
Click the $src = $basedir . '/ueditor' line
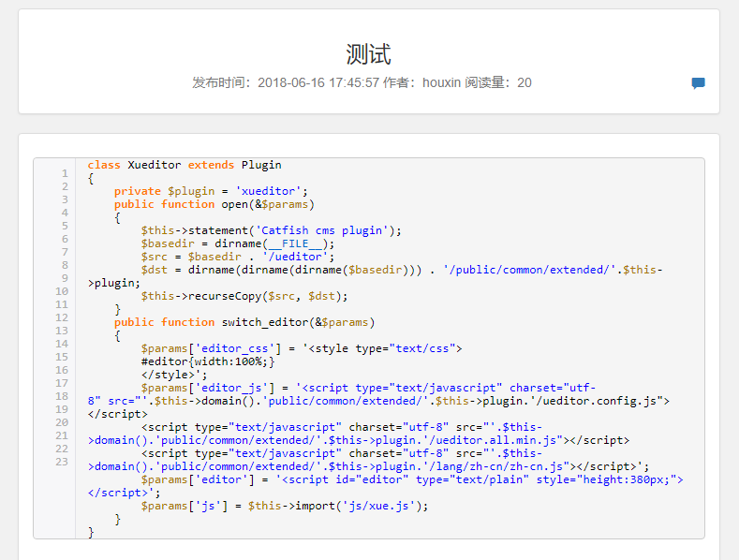point(238,257)
